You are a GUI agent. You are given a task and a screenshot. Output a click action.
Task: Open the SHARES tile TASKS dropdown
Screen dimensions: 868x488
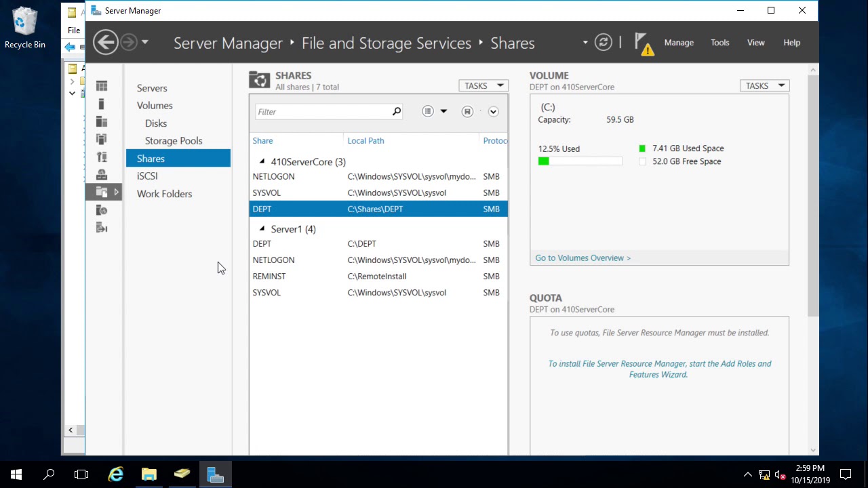(x=484, y=86)
